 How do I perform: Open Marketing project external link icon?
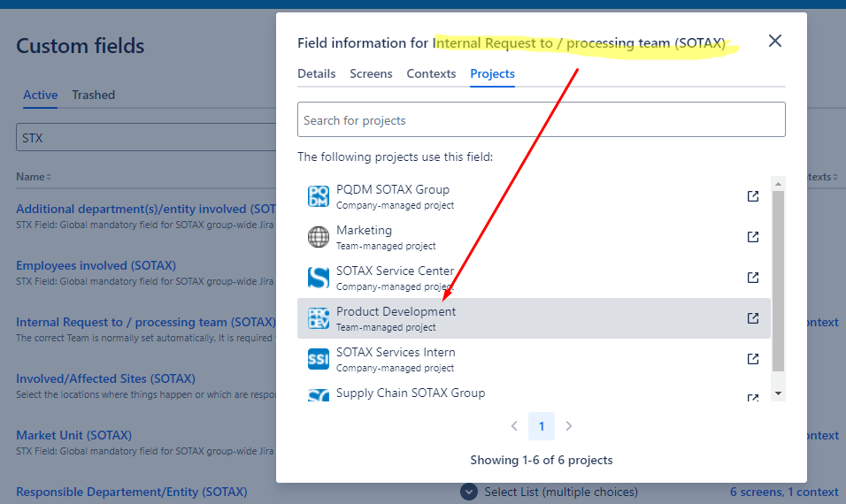click(753, 237)
